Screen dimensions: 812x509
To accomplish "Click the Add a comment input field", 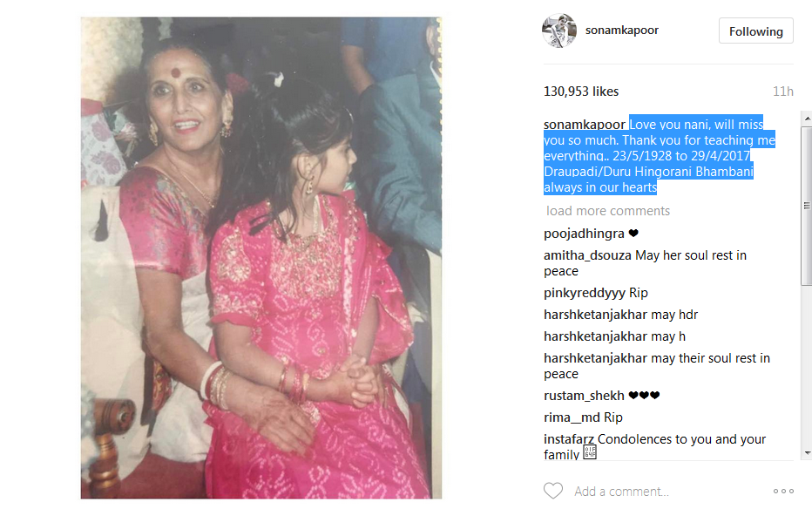I will [x=668, y=491].
